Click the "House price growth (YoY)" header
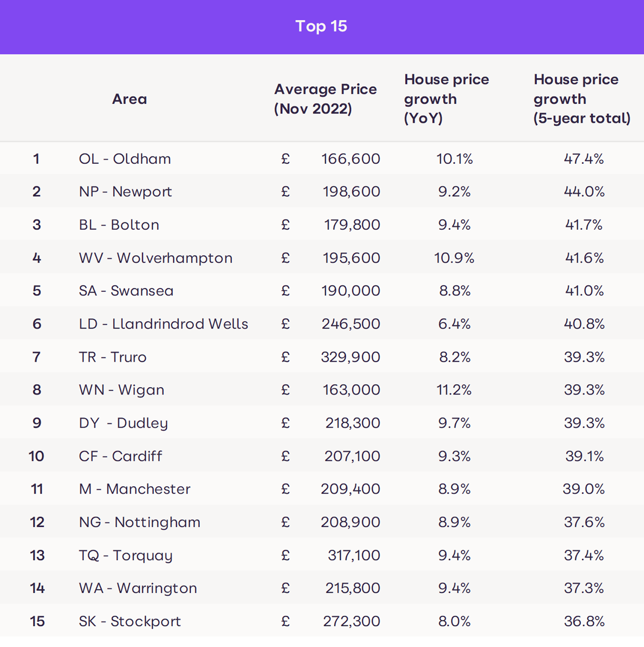644x647 pixels. (447, 99)
